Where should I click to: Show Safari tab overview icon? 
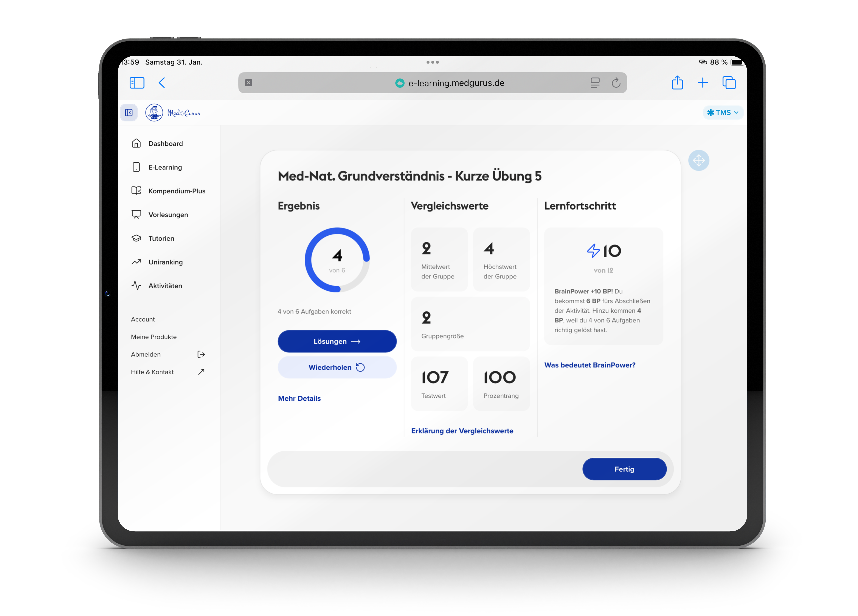tap(729, 83)
